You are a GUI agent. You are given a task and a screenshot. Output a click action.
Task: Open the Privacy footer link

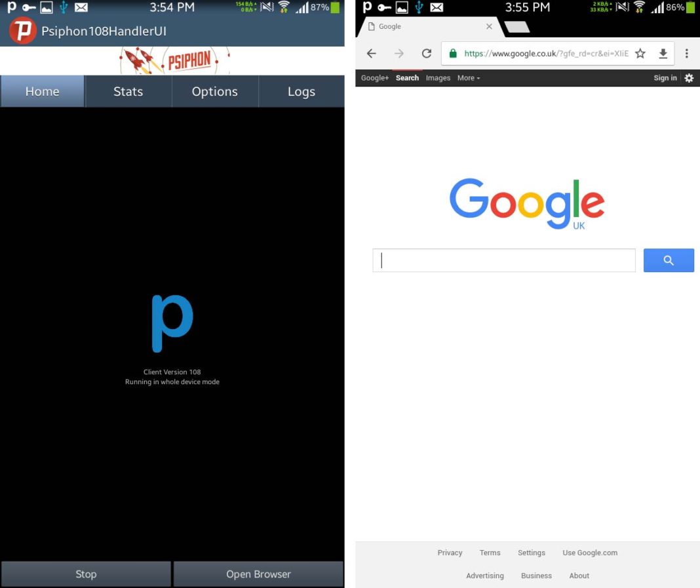coord(450,553)
